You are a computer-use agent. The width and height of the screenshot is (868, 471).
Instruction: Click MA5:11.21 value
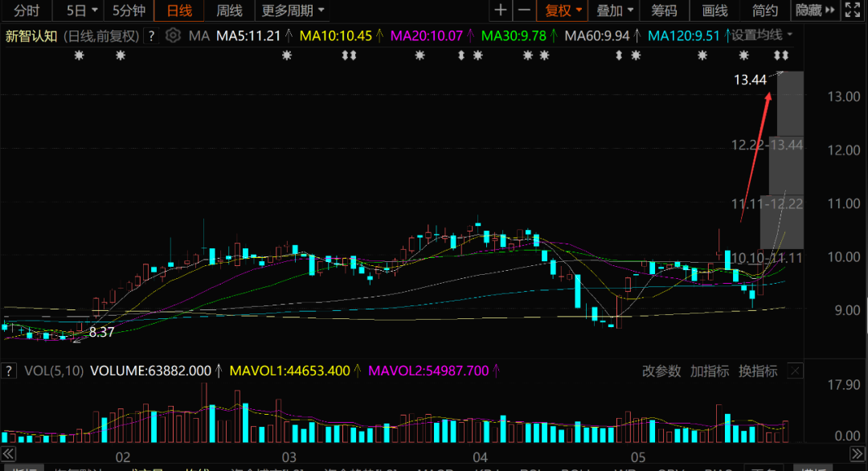click(248, 36)
